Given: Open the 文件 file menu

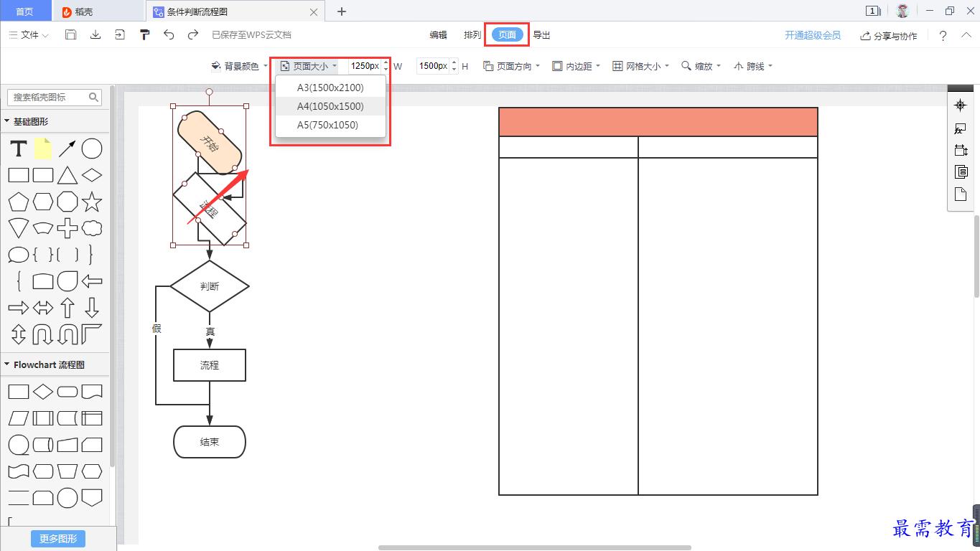Looking at the screenshot, I should [x=29, y=34].
